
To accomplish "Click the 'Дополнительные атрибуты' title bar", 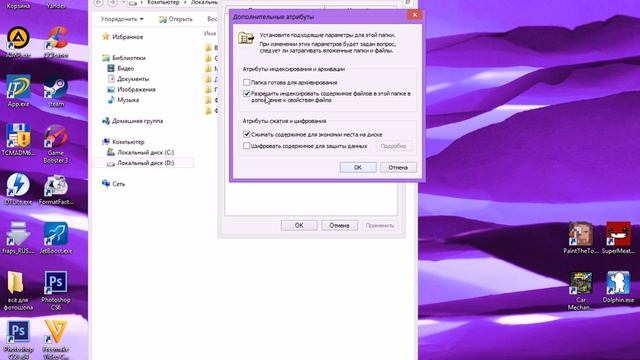I will point(318,17).
